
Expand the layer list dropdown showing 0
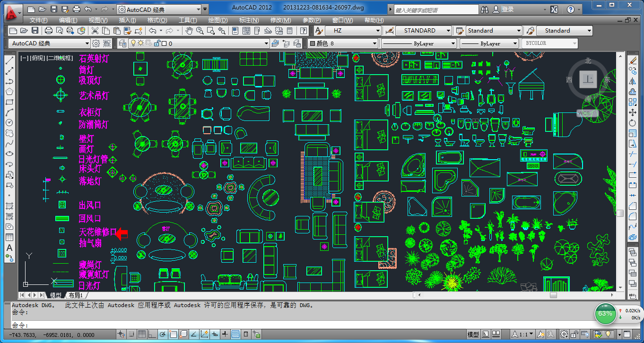(199, 43)
